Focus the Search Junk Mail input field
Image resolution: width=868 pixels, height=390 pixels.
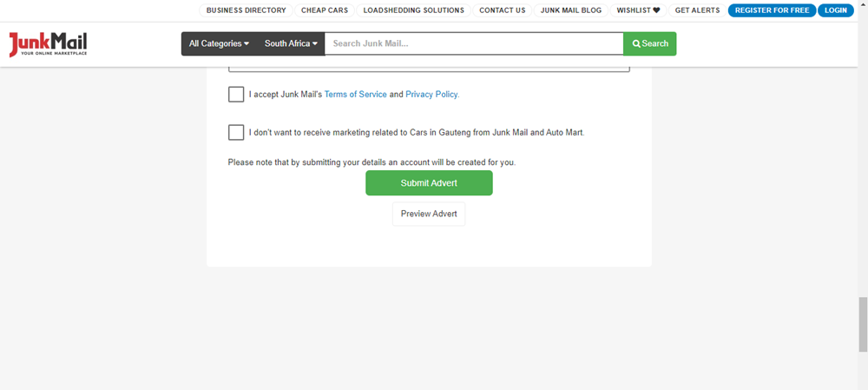tap(473, 43)
